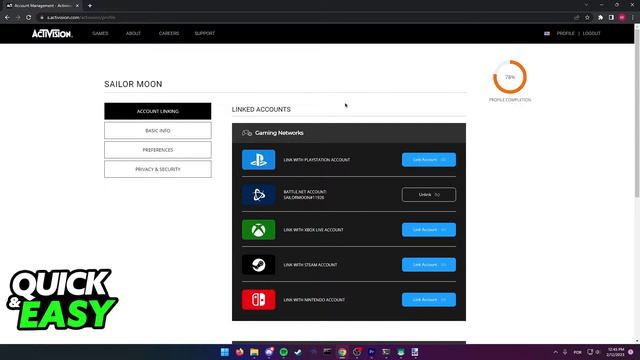This screenshot has height=360, width=640.
Task: Open the ABOUT menu
Action: click(x=133, y=33)
